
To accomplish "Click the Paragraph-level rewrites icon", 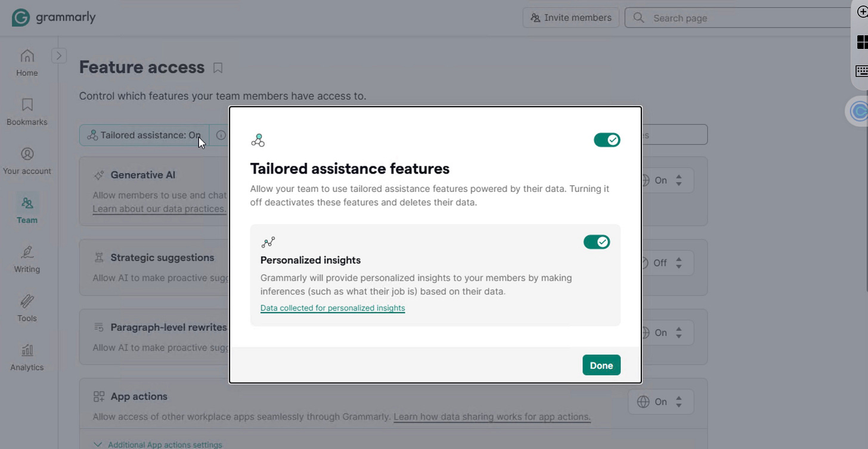I will coord(99,327).
